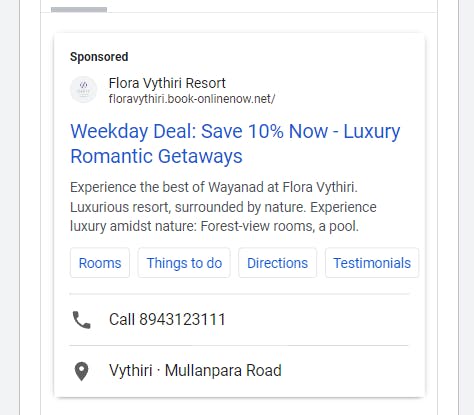Screen dimensions: 474x415
Task: Open the Rooms sitelink
Action: pyautogui.click(x=100, y=263)
